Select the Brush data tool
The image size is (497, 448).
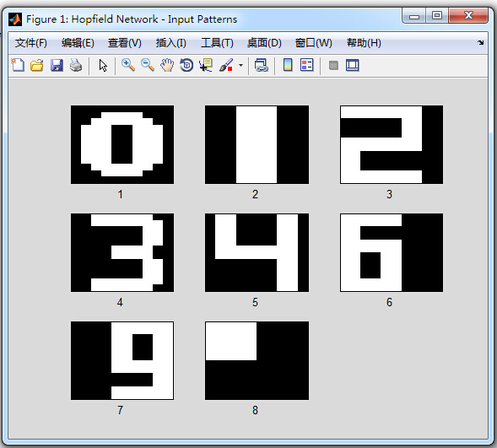click(x=226, y=65)
